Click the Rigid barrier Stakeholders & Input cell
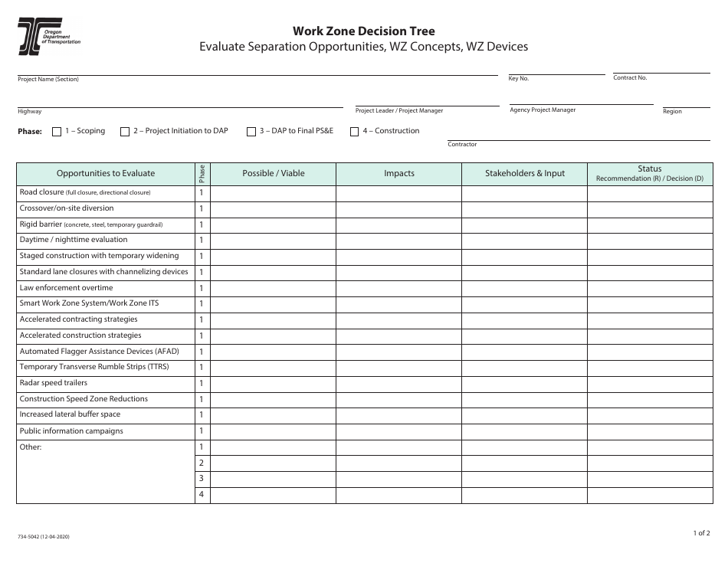 coord(524,224)
